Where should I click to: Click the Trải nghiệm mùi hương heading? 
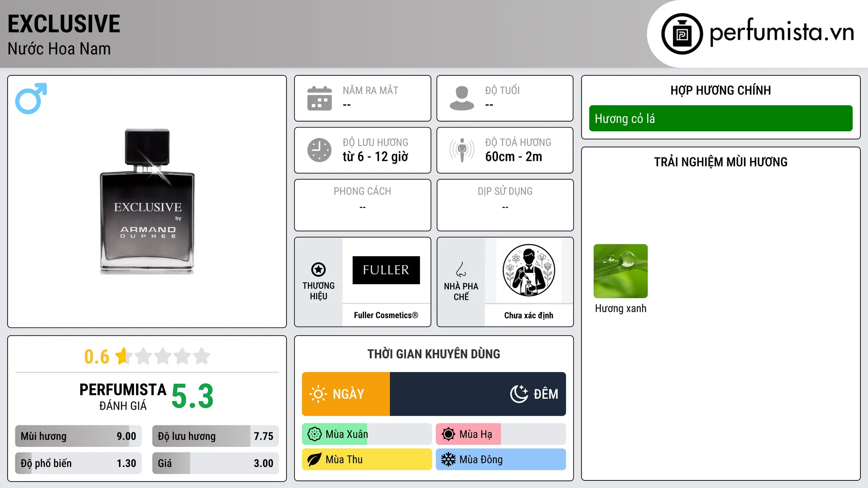(721, 162)
